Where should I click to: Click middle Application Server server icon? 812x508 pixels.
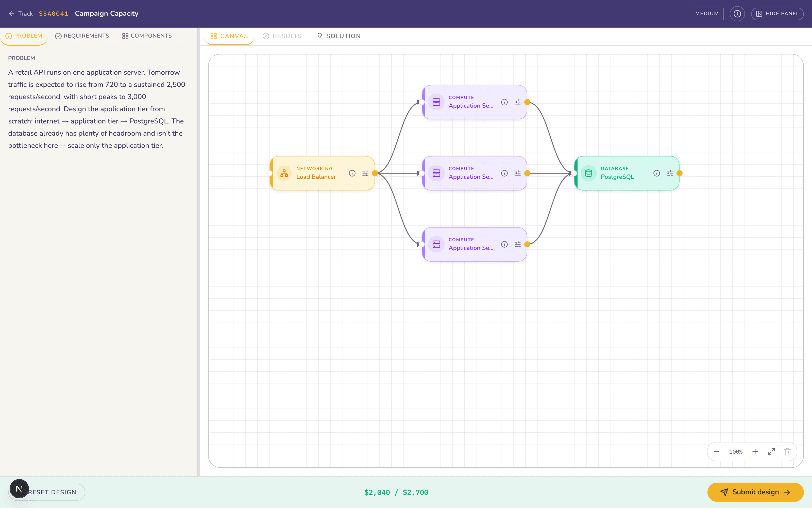[x=436, y=173]
